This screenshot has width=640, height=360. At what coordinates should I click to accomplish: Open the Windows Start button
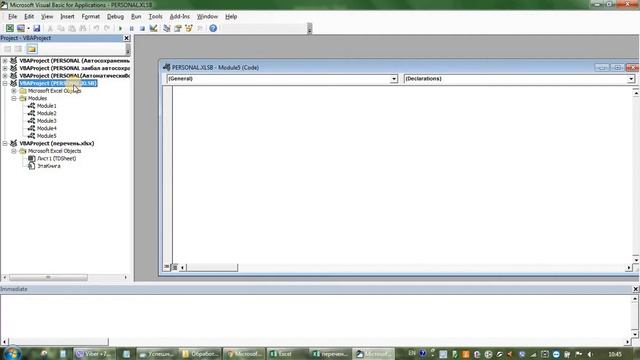click(12, 353)
